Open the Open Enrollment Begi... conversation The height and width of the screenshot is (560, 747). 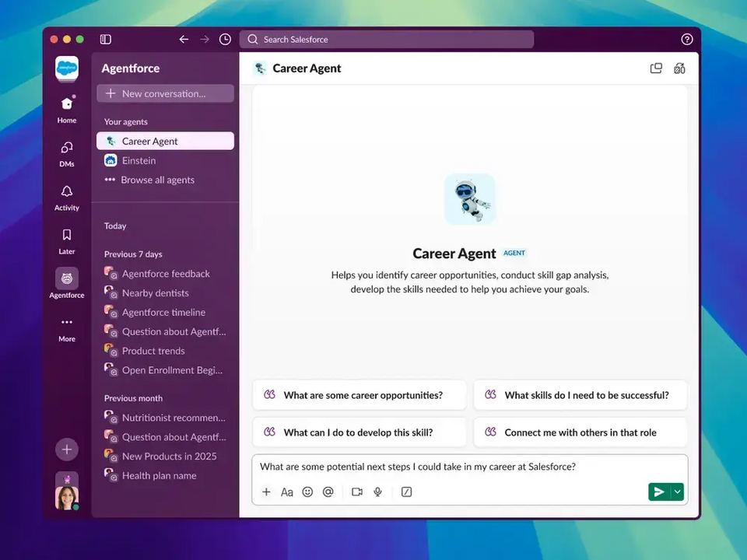click(165, 370)
